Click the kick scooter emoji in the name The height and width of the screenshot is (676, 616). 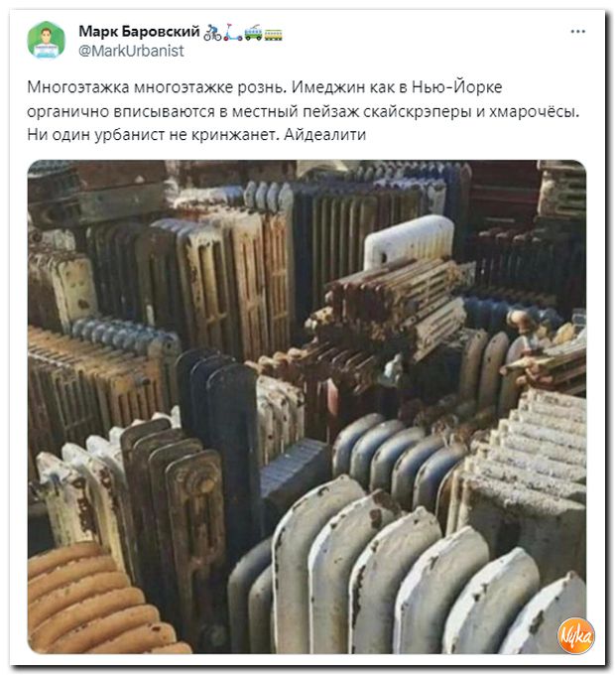233,33
